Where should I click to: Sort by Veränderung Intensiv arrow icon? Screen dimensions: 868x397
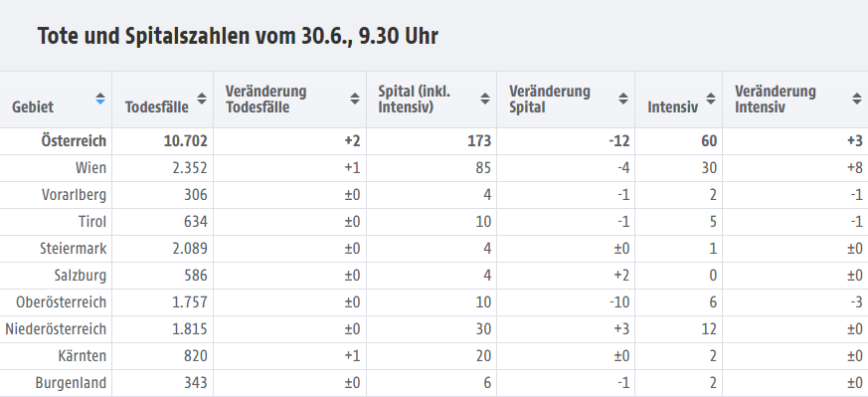point(856,99)
